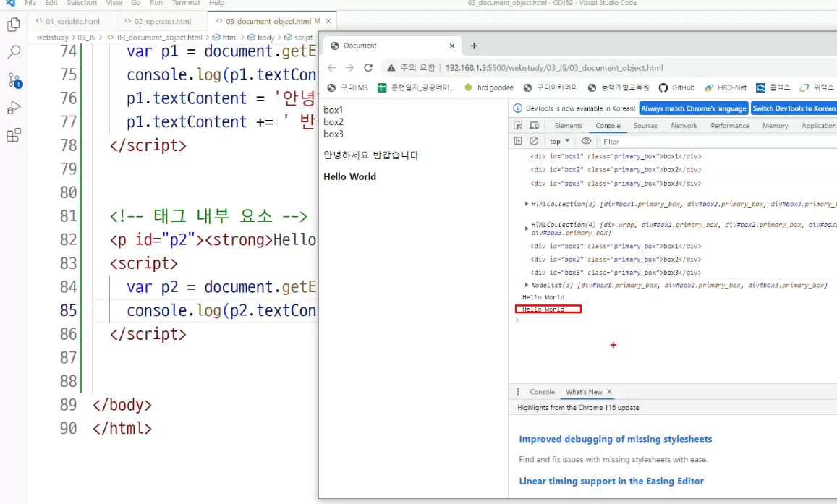Click Always match Chrome's language button

(x=694, y=108)
